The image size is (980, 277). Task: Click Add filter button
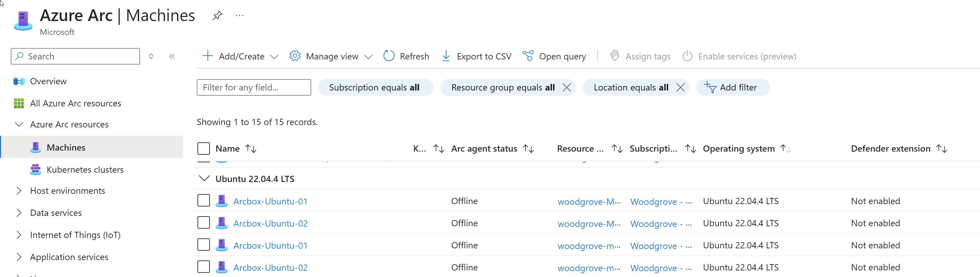733,87
